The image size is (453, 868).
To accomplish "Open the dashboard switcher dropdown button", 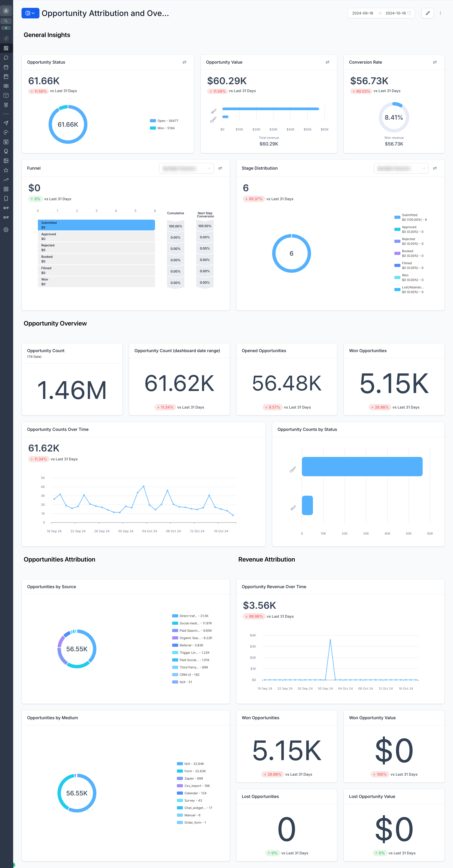I will 30,13.
